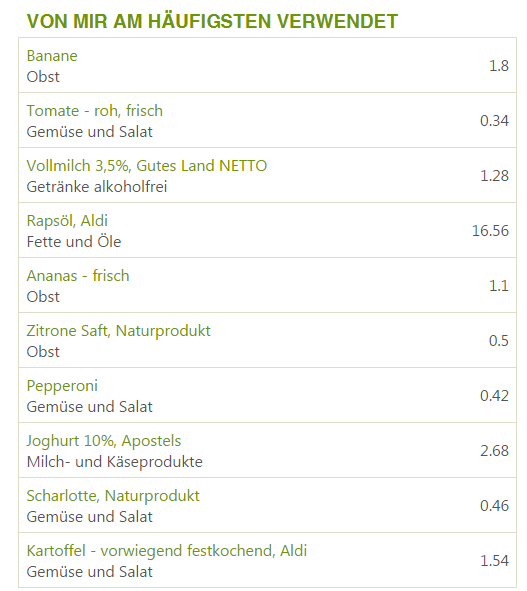
Task: Open Kartoffel - vorwiegend festkochend, Aldi
Action: (167, 551)
